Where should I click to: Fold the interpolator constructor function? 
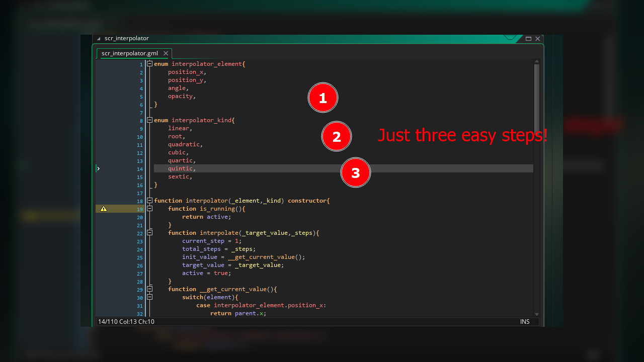[150, 201]
